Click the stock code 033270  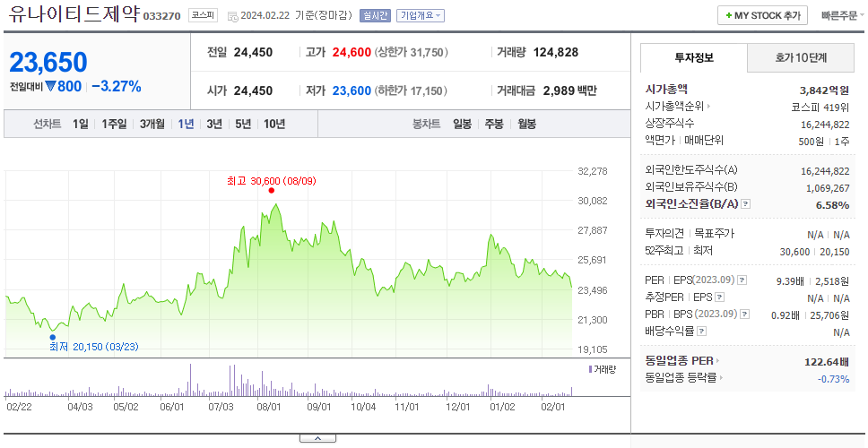(x=161, y=16)
